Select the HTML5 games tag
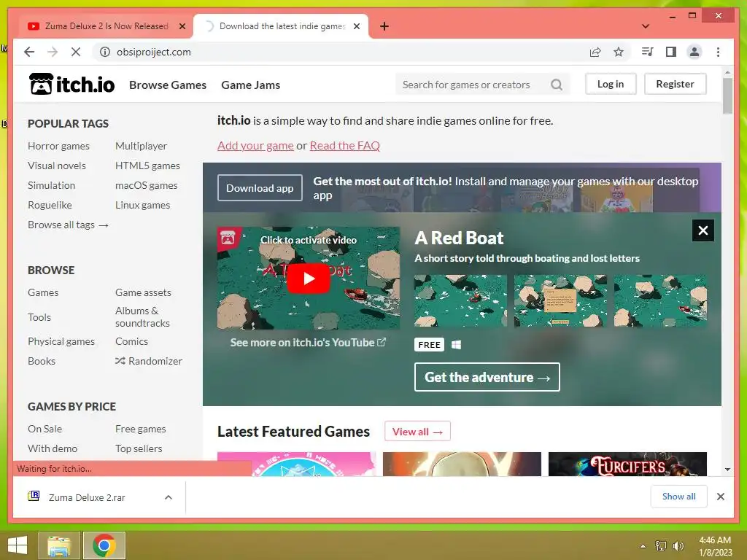Viewport: 747px width, 560px height. [147, 166]
